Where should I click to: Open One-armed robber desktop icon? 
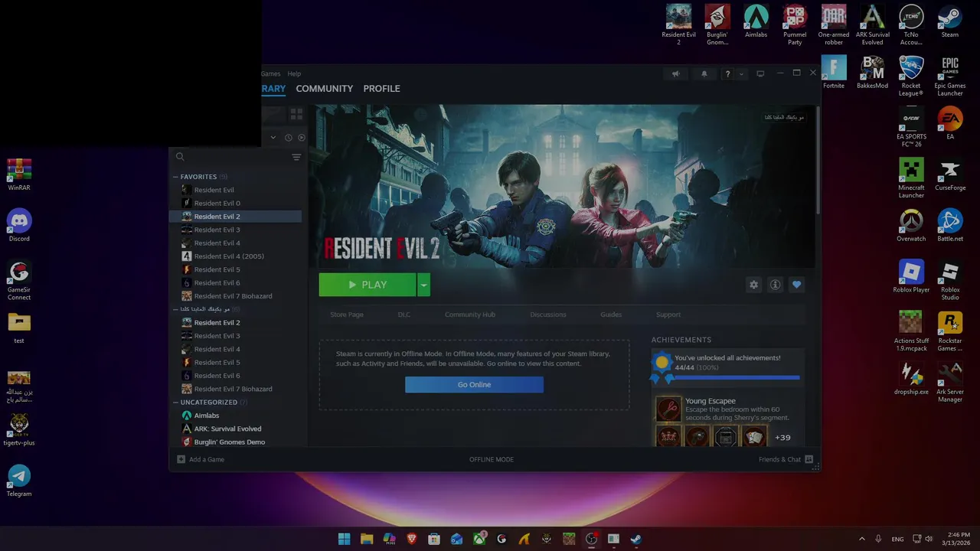point(834,24)
